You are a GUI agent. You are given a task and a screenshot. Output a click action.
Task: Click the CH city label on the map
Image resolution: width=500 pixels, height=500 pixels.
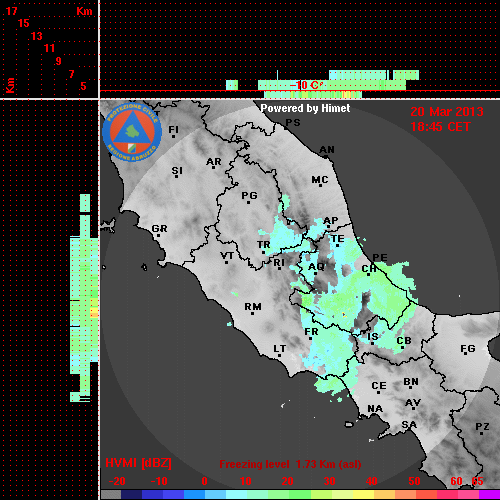[x=369, y=268]
